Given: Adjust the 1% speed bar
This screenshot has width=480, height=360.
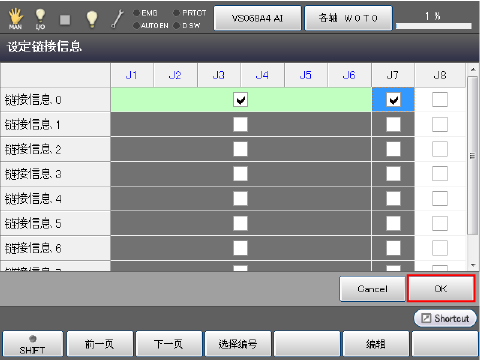Looking at the screenshot, I should (434, 26).
